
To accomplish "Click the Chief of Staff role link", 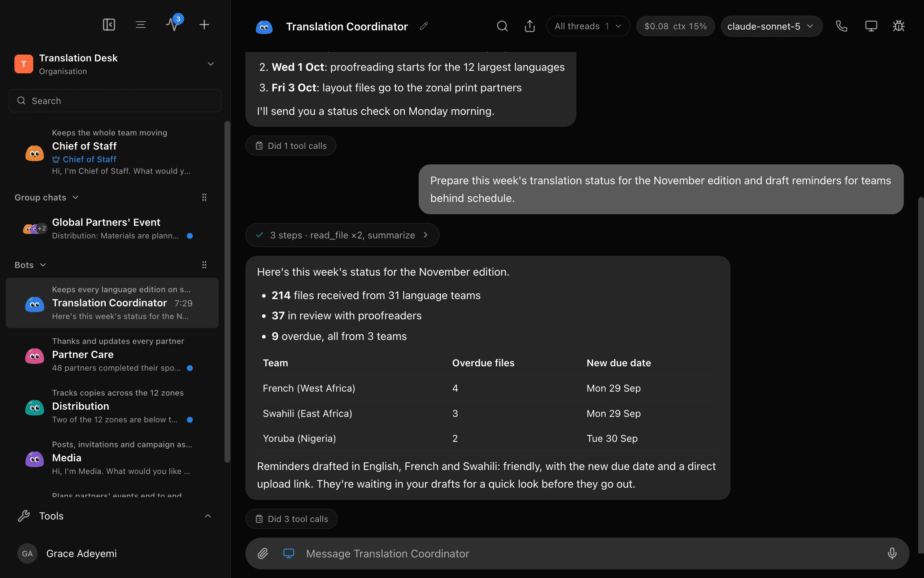I will (84, 159).
